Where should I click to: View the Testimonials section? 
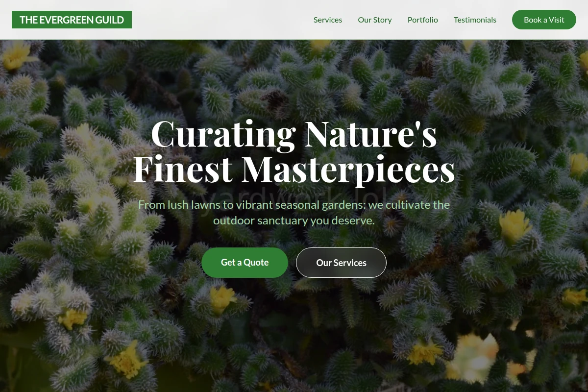[x=475, y=20]
